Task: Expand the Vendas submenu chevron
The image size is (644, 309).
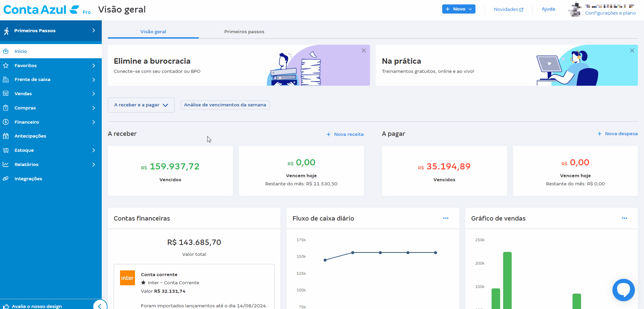Action: pyautogui.click(x=94, y=94)
